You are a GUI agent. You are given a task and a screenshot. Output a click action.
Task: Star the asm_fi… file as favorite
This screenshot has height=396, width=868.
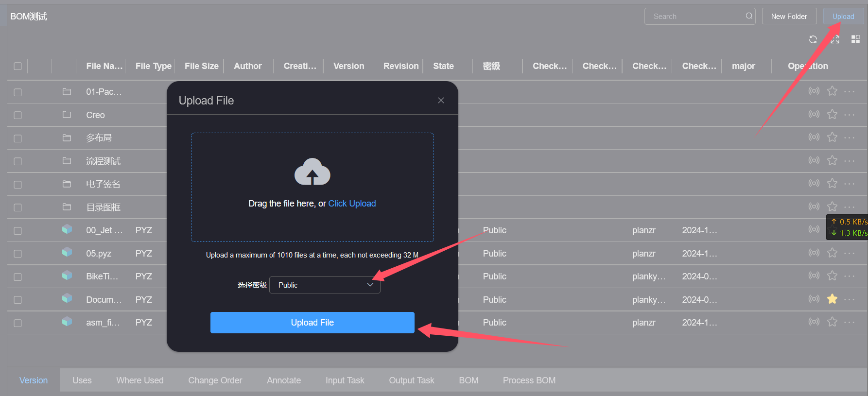(832, 322)
